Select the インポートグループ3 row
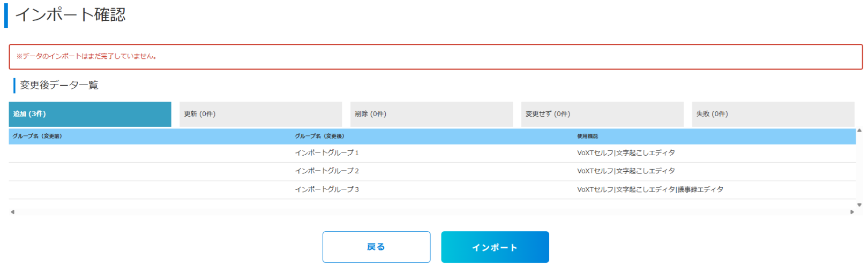 pos(327,189)
